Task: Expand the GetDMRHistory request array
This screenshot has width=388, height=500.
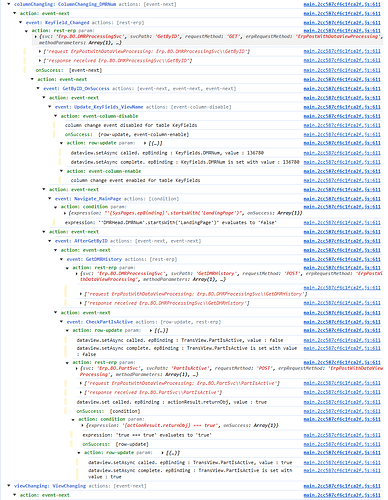Action: 81,294
